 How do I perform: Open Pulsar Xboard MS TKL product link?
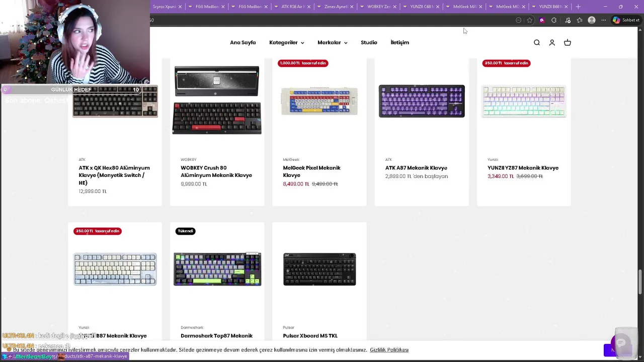(310, 336)
